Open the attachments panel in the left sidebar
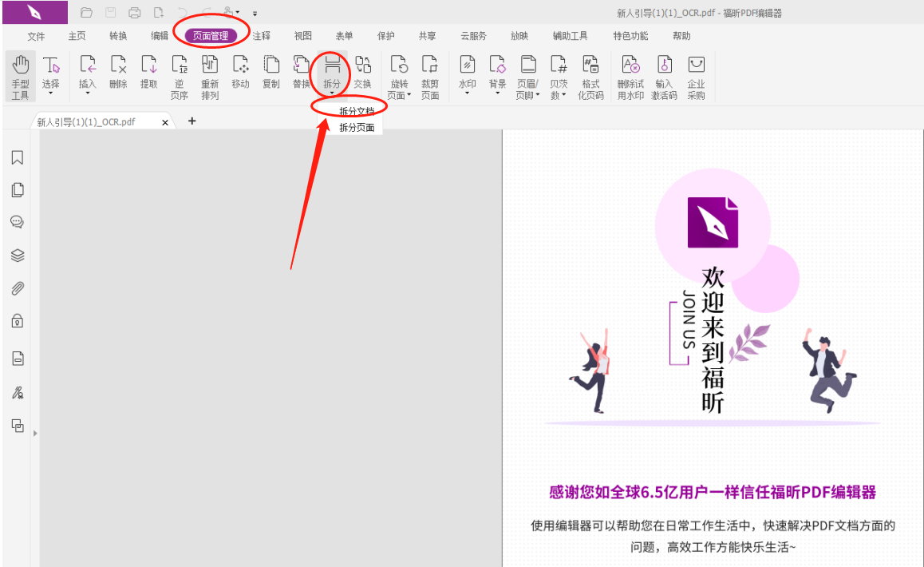Viewport: 924px width, 567px height. [x=18, y=287]
